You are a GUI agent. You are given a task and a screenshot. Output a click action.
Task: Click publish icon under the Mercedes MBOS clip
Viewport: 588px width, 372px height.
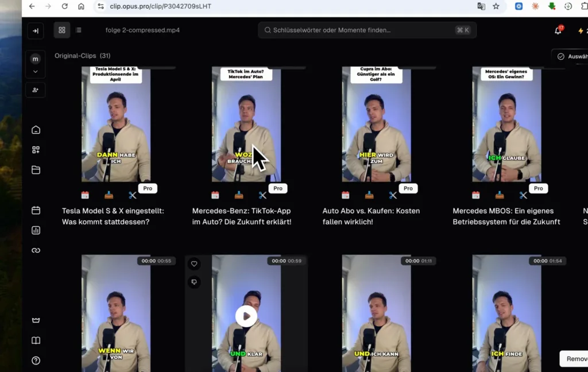click(500, 195)
